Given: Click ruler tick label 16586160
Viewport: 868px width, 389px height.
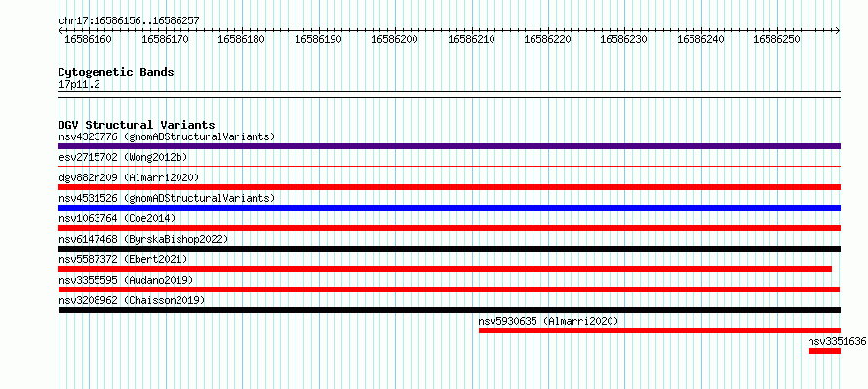Looking at the screenshot, I should coord(88,39).
